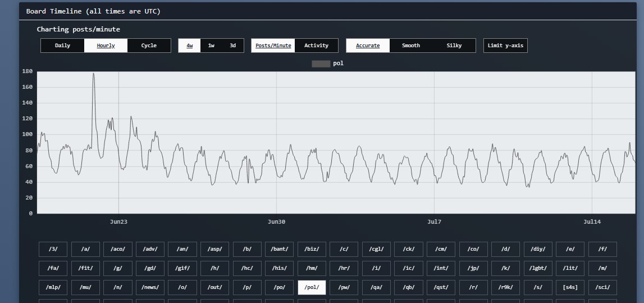Image resolution: width=644 pixels, height=303 pixels.
Task: Select the /d/ board
Action: (x=505, y=249)
